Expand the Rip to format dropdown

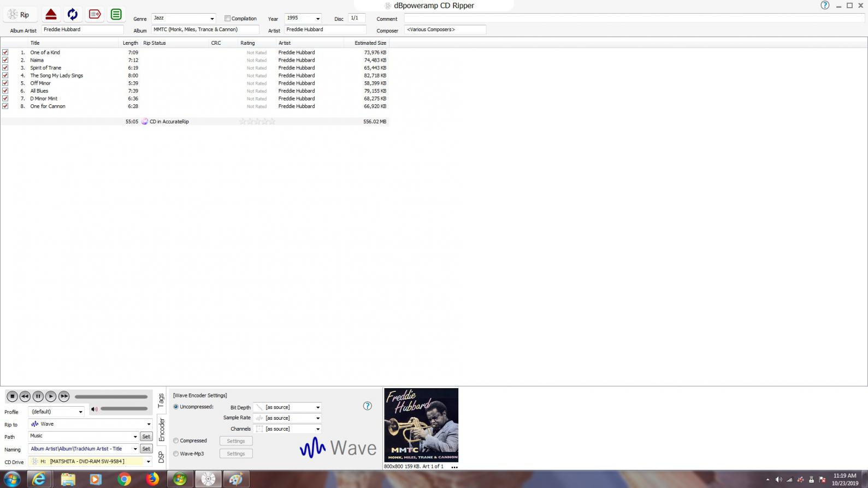(x=148, y=424)
